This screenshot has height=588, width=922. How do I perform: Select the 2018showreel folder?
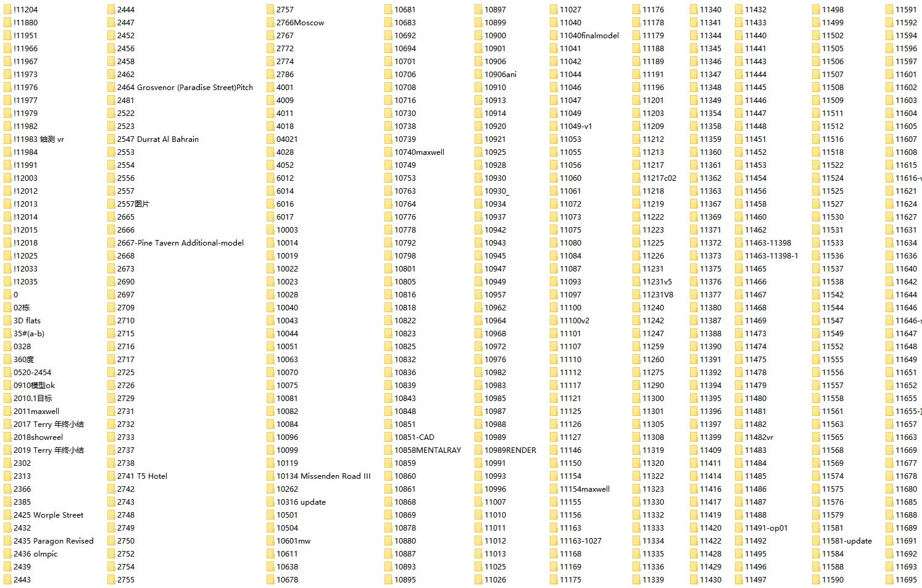[39, 437]
